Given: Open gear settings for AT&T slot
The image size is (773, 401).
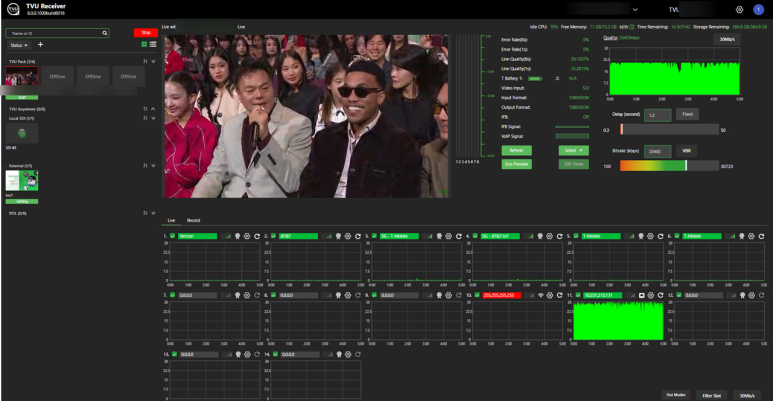Looking at the screenshot, I should [x=348, y=236].
